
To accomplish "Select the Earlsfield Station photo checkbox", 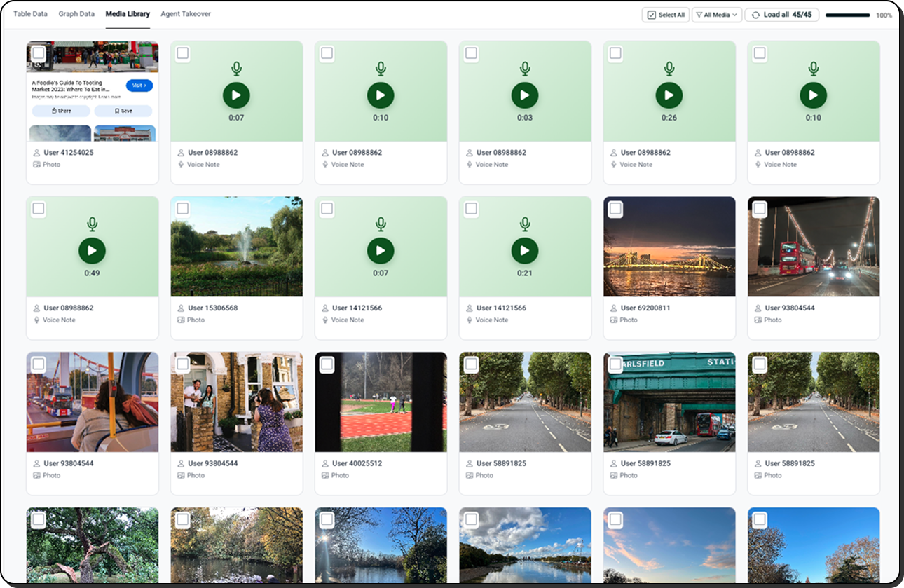I will (x=615, y=364).
